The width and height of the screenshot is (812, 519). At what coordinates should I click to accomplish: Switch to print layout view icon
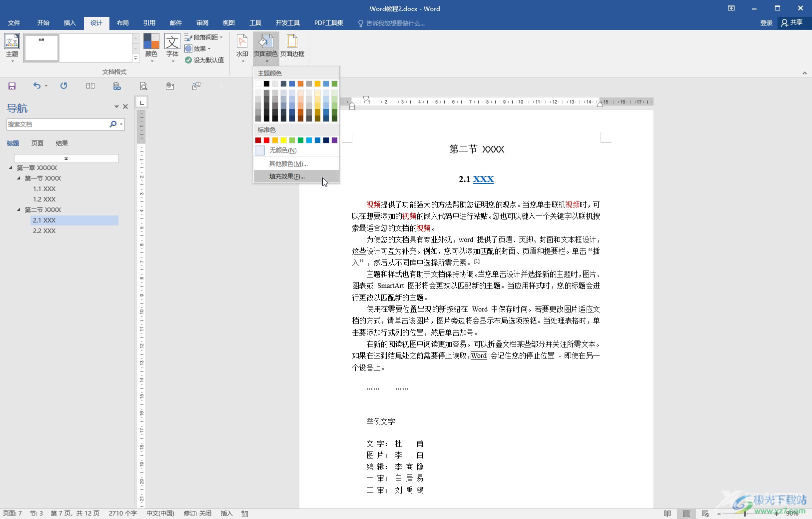[687, 513]
